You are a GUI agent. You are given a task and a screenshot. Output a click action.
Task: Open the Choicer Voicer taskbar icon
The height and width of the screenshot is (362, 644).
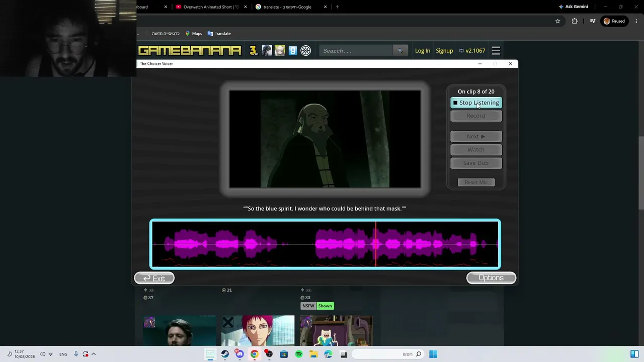pyautogui.click(x=210, y=354)
